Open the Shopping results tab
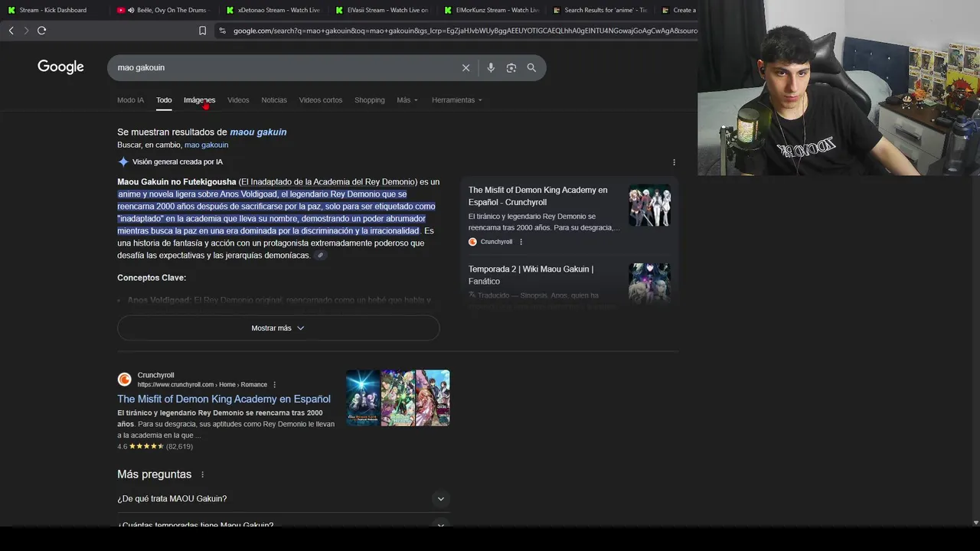This screenshot has height=551, width=980. pyautogui.click(x=370, y=100)
